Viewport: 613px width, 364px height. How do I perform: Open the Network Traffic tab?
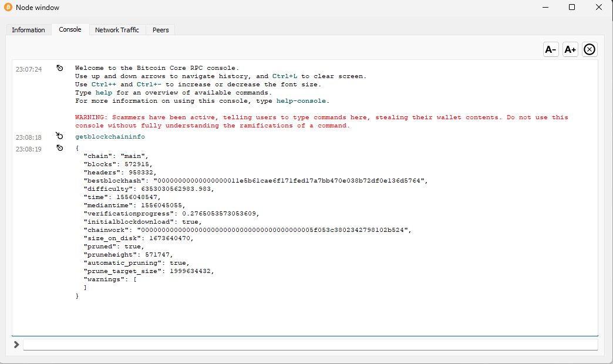point(117,30)
